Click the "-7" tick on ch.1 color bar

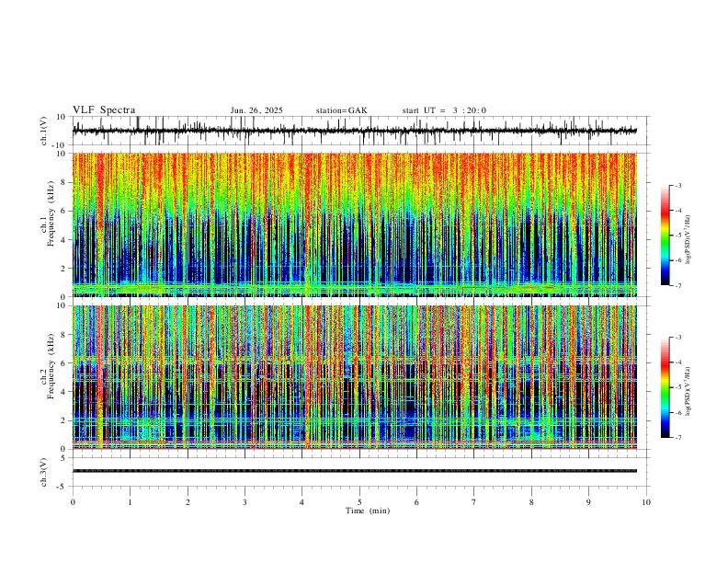coord(678,286)
